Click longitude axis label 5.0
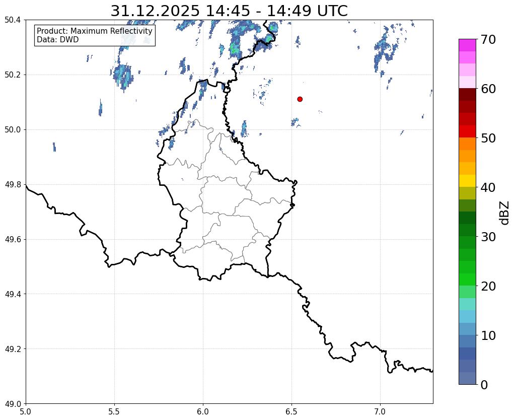The width and height of the screenshot is (515, 420). point(26,412)
